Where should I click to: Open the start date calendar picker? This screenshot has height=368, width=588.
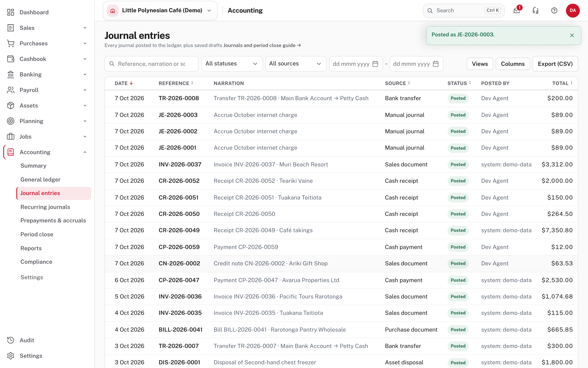tap(375, 64)
